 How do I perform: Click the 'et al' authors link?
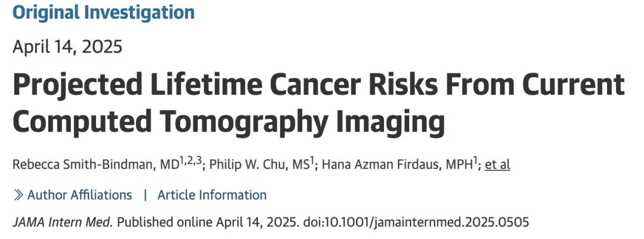pyautogui.click(x=497, y=164)
